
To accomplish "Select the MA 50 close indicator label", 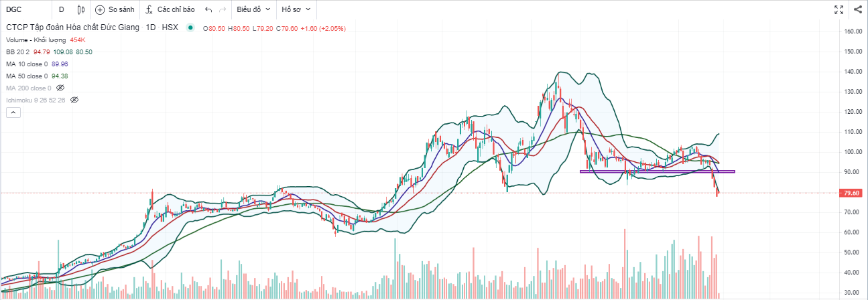I will pyautogui.click(x=27, y=76).
